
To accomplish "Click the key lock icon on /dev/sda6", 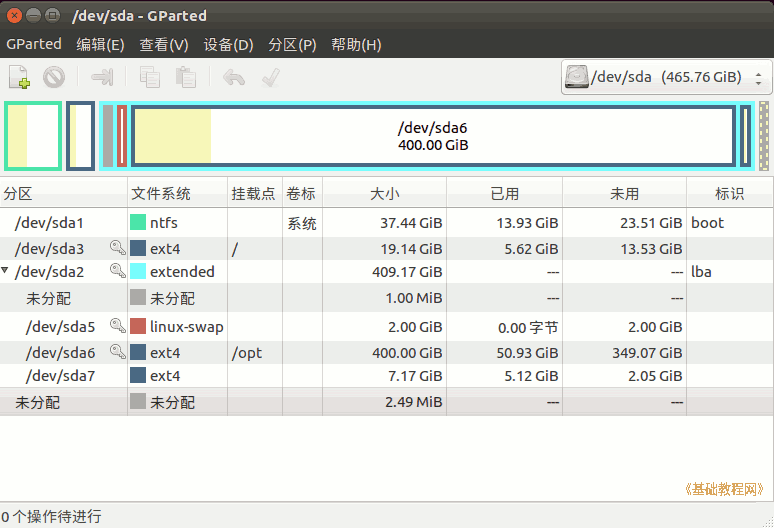I will pyautogui.click(x=117, y=351).
